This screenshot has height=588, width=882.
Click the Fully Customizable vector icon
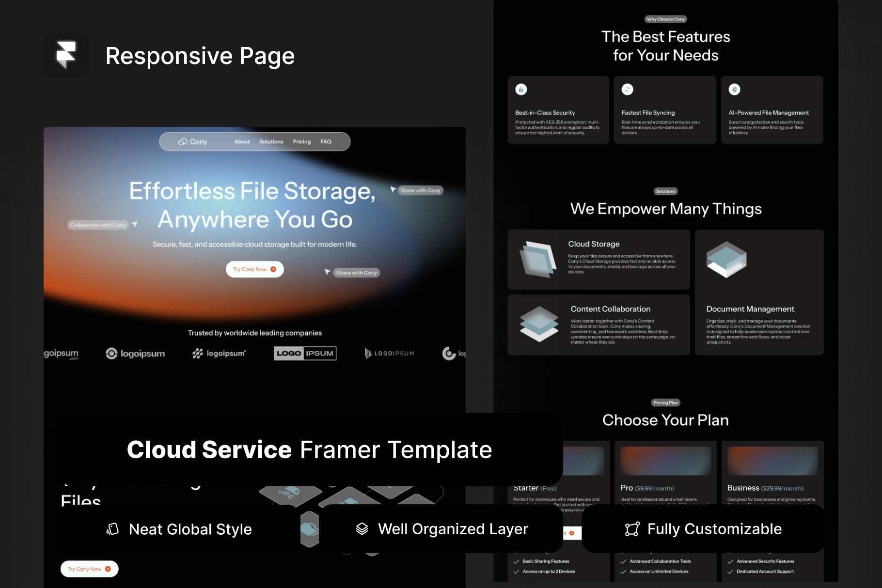[632, 529]
